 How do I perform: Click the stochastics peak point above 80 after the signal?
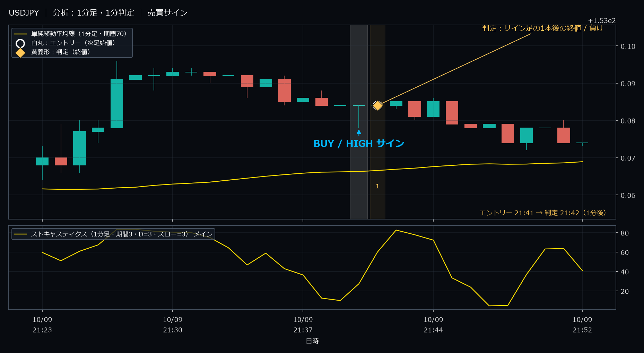[x=396, y=230]
